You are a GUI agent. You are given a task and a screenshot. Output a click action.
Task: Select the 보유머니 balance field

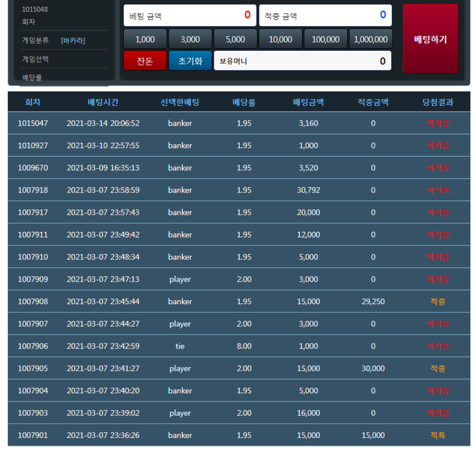tap(302, 60)
